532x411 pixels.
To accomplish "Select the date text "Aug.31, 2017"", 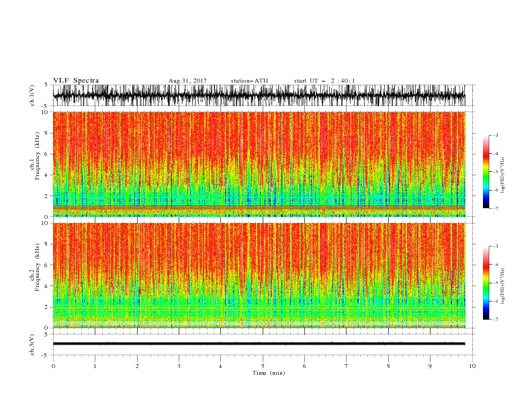I will (187, 81).
